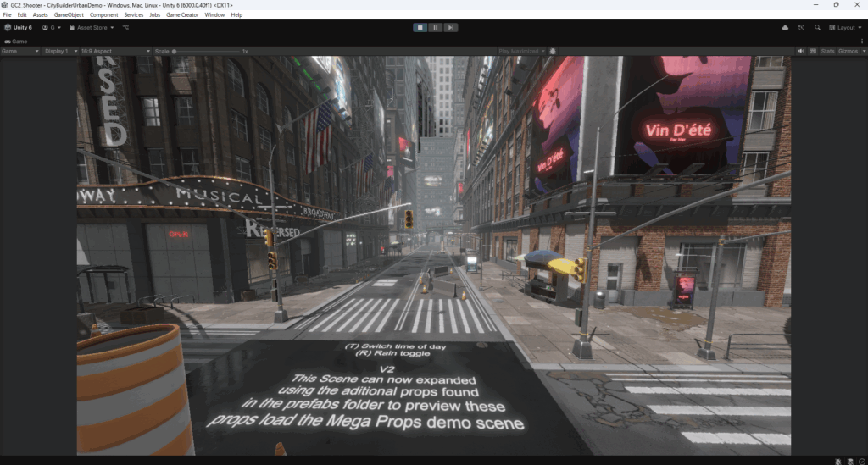
Task: Open the Game Creator menu
Action: click(x=183, y=14)
